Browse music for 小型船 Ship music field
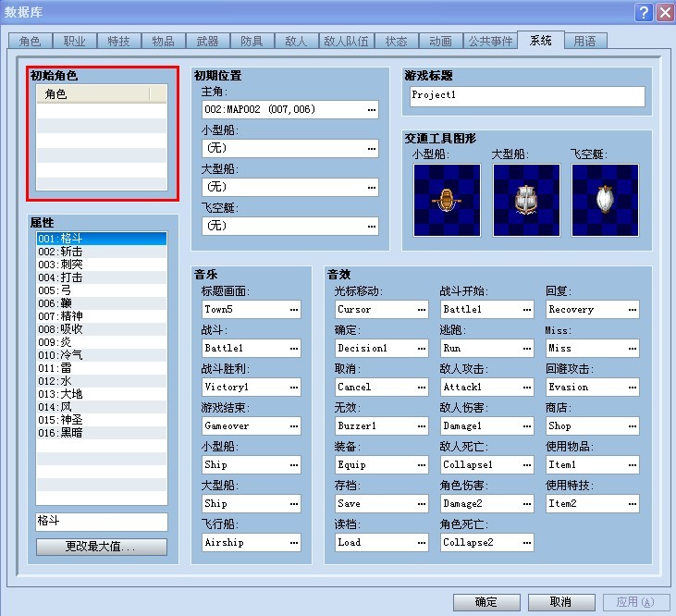The image size is (676, 616). [293, 464]
